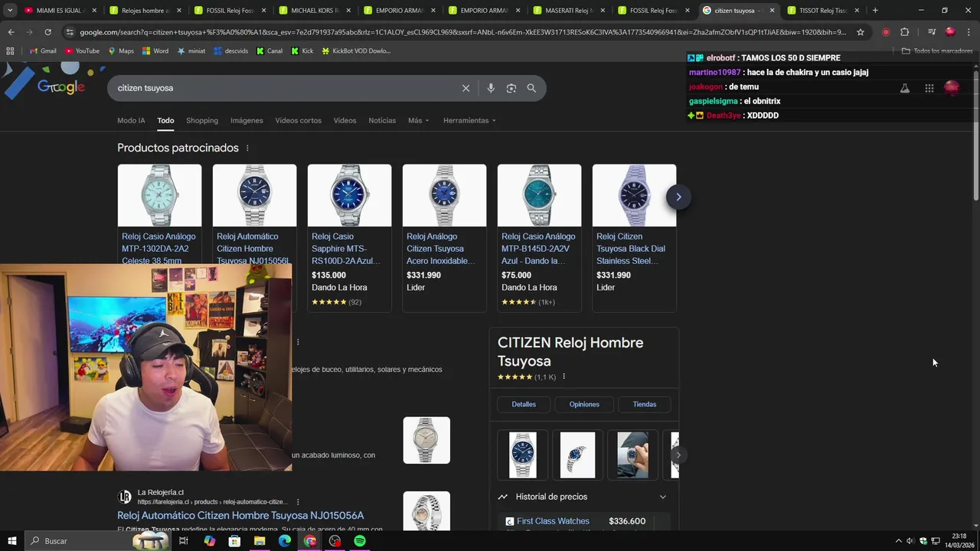Open Task View in the taskbar

[184, 541]
